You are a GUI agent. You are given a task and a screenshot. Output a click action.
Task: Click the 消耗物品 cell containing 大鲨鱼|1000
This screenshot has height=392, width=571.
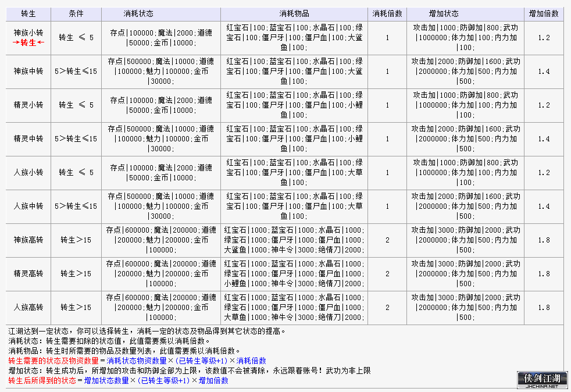[294, 240]
